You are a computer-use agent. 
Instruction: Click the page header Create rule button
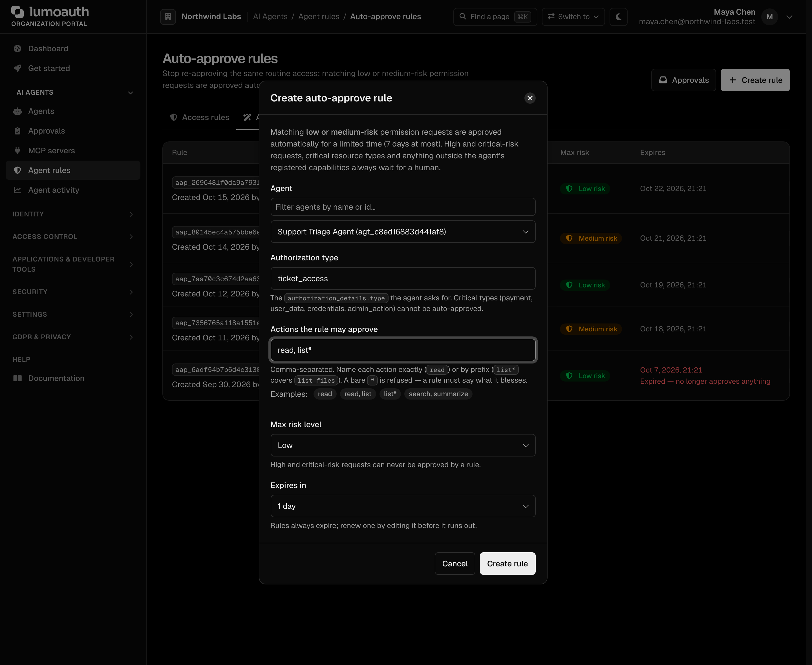point(755,80)
